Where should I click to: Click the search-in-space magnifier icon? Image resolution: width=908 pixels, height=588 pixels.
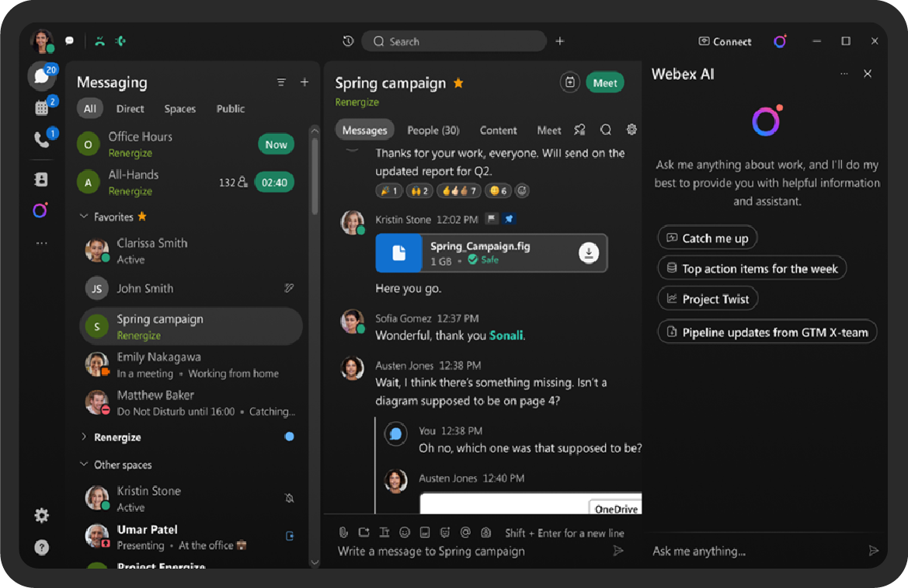coord(606,130)
